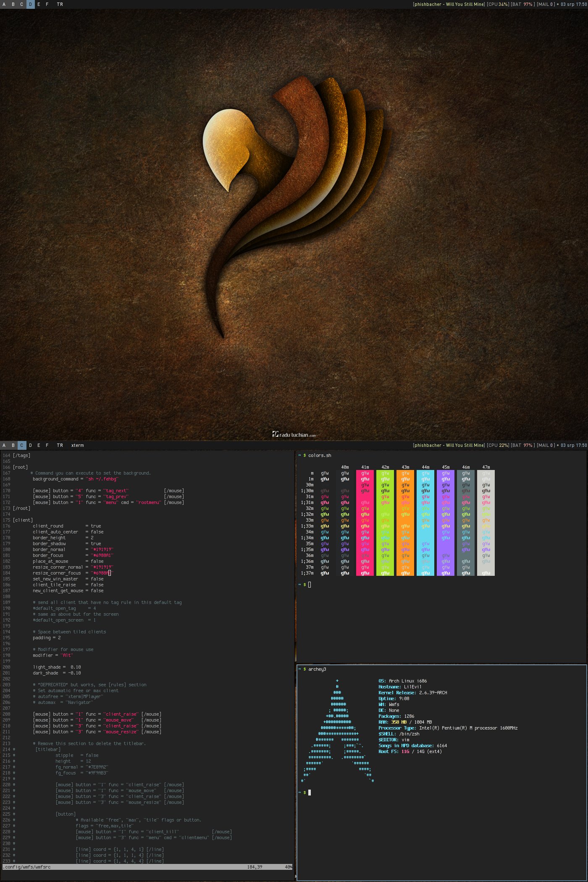Click the CPU 34% indicator on the top bar
This screenshot has height=882, width=588.
click(x=498, y=4)
